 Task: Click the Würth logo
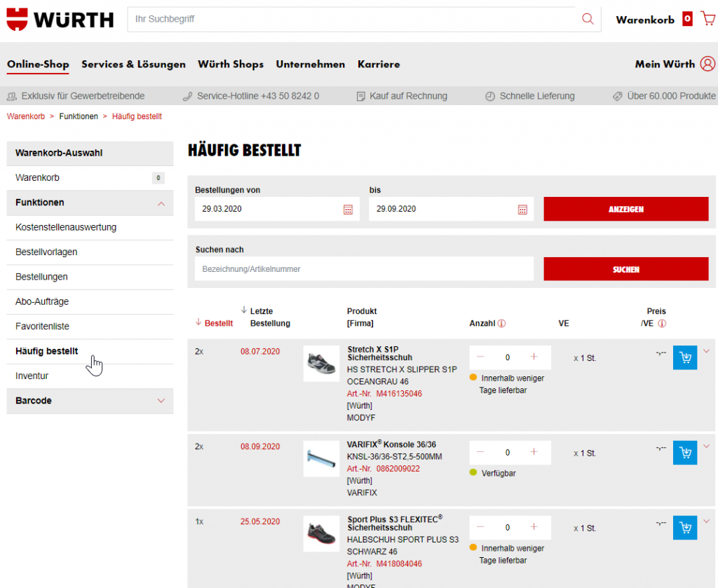60,19
